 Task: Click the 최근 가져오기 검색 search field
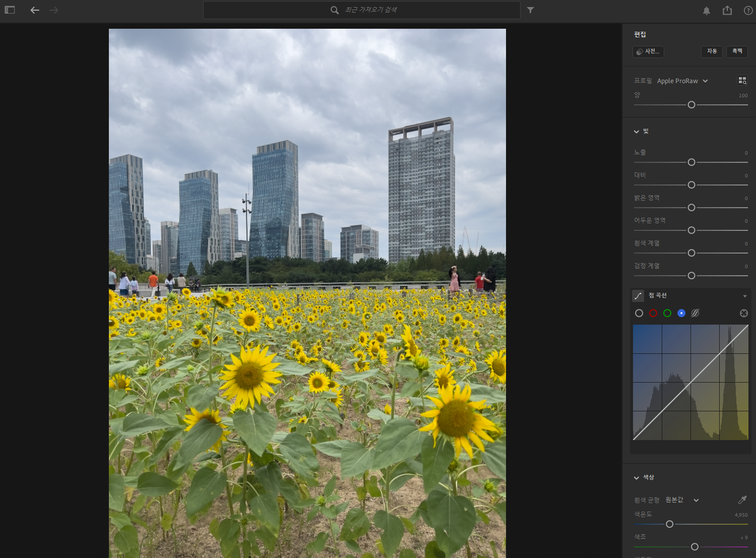tap(362, 10)
